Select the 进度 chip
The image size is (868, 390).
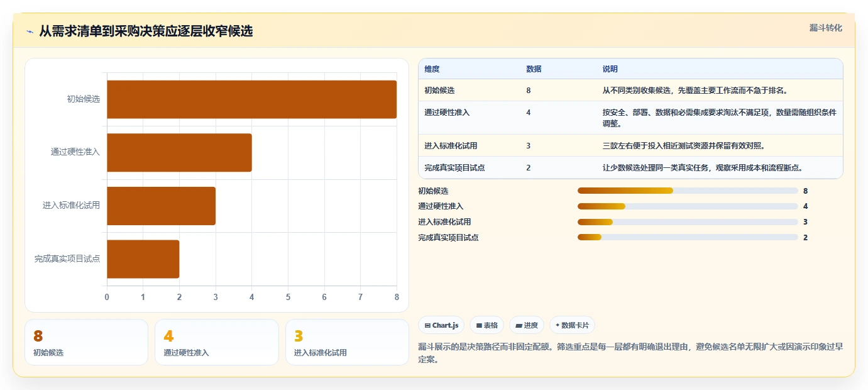pyautogui.click(x=527, y=325)
